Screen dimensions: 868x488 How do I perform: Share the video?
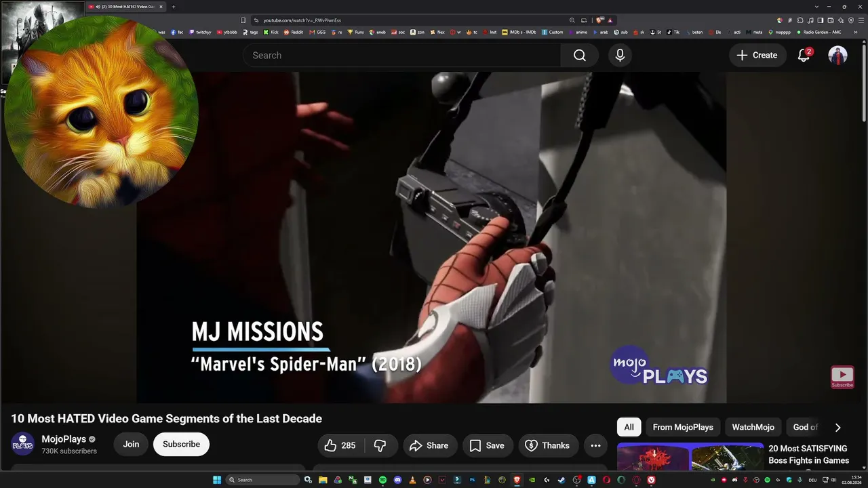coord(430,445)
